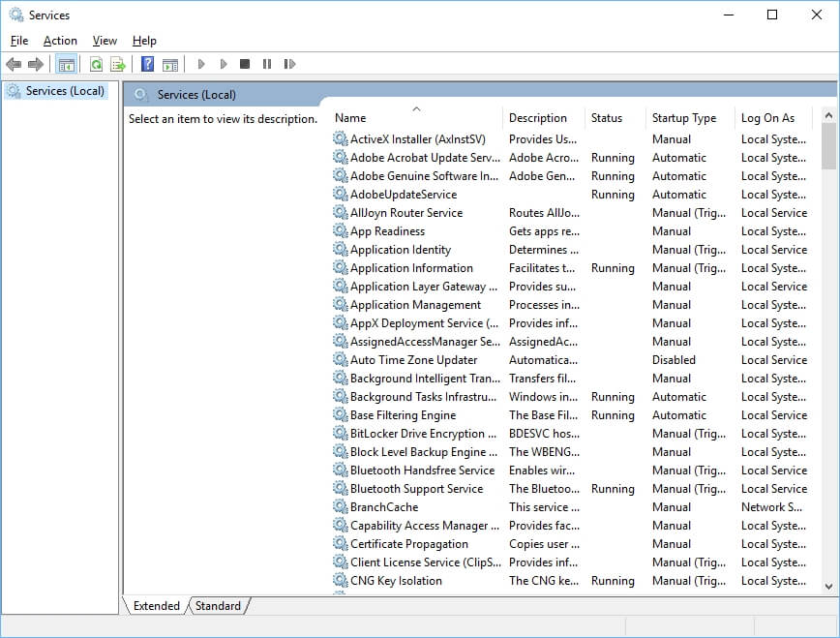Click the Show/Hide Console Tree icon
Screen dimensions: 840x638
pos(66,64)
